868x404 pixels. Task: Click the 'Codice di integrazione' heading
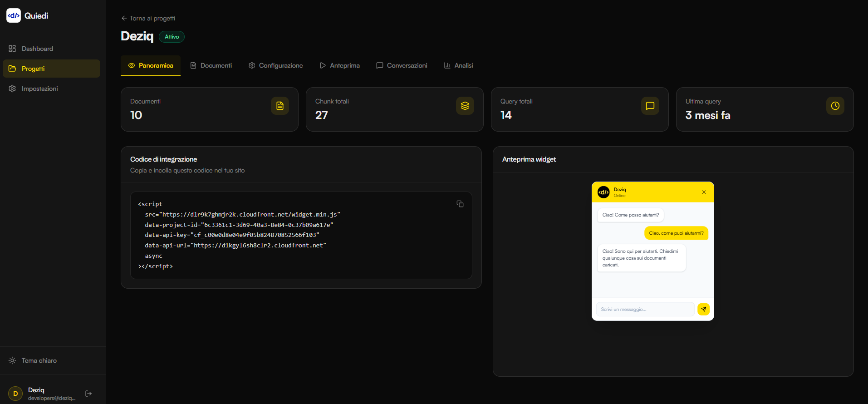(163, 159)
